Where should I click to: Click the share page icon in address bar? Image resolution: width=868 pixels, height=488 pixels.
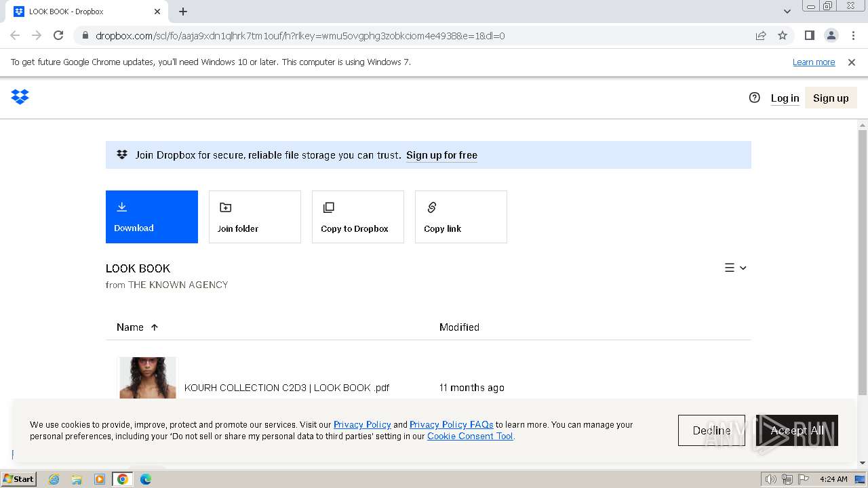(x=761, y=36)
